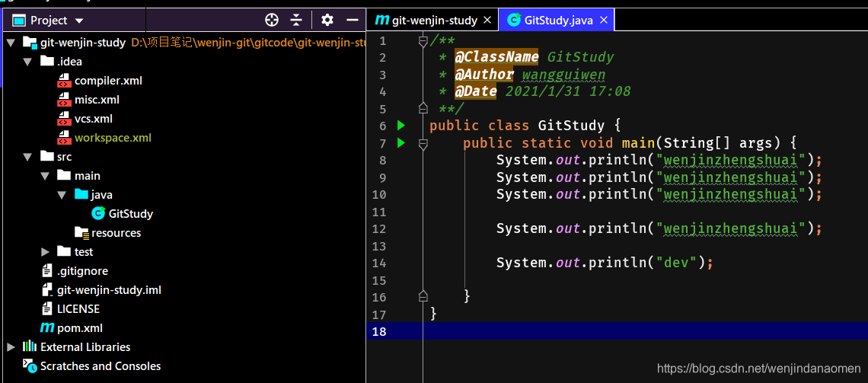Select the resources folder label
The image size is (868, 383).
point(116,233)
